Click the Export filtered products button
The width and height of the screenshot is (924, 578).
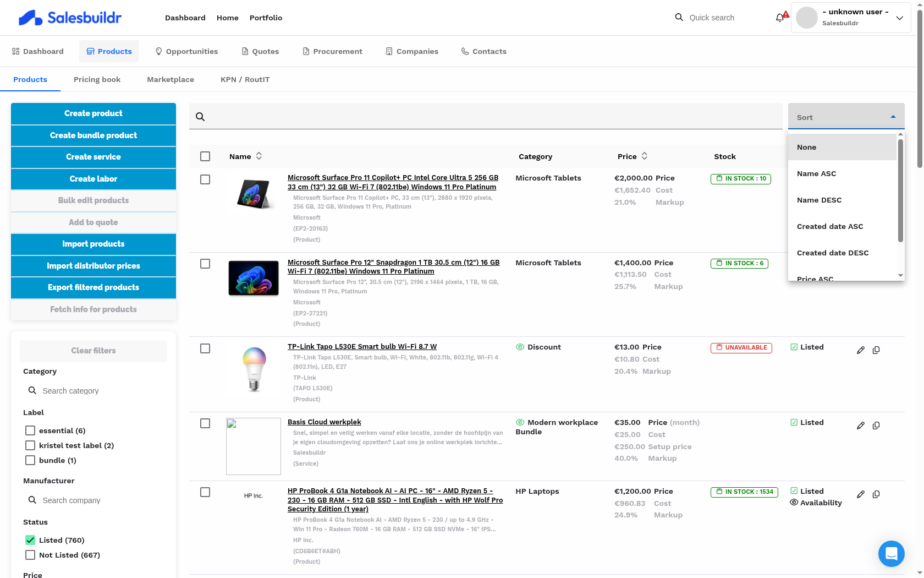94,287
